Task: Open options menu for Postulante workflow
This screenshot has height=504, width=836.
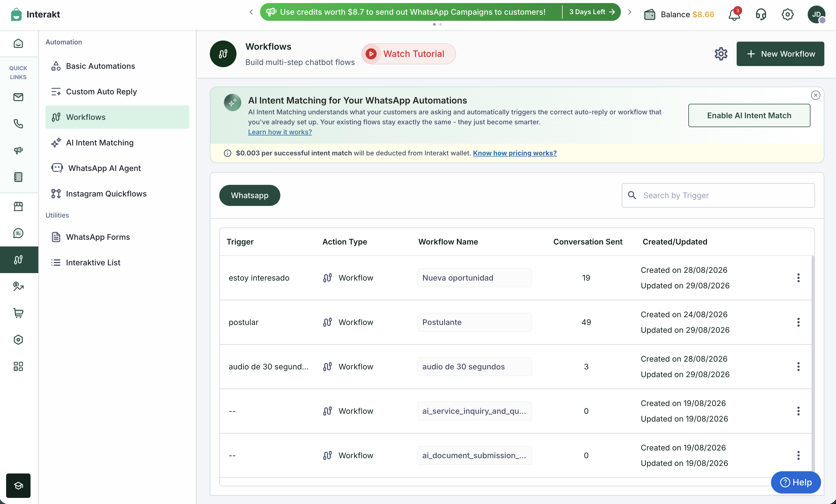Action: click(x=798, y=322)
